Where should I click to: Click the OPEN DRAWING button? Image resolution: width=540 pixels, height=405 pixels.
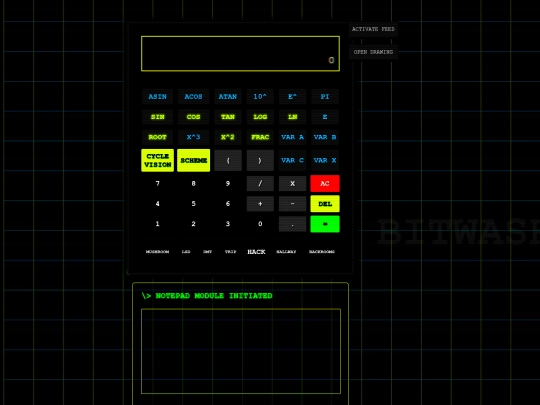[x=373, y=52]
